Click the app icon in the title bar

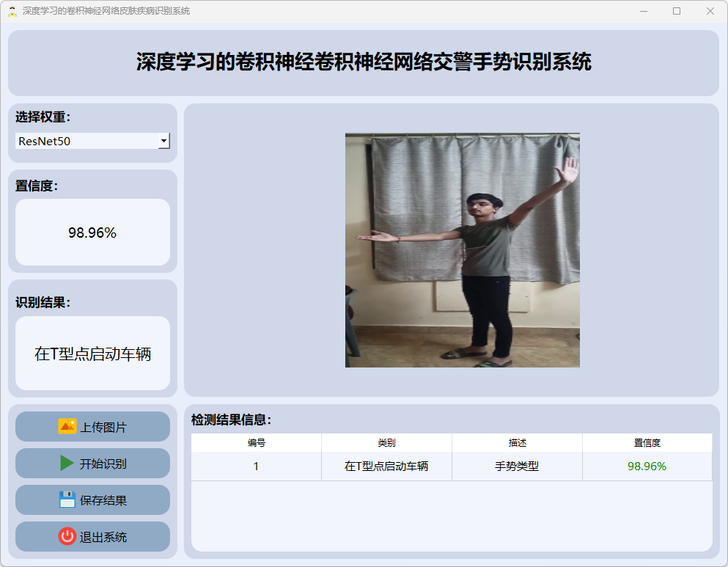[x=12, y=11]
